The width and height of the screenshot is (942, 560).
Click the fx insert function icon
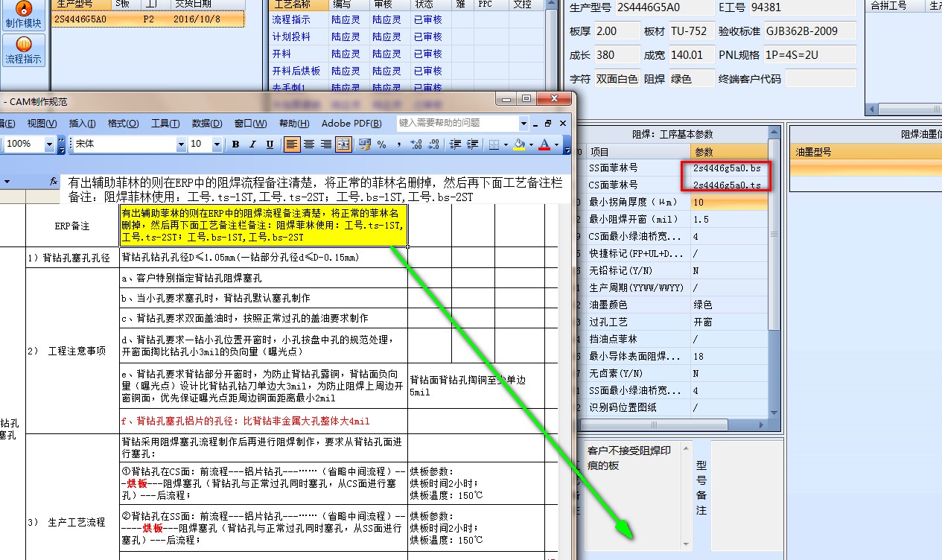tap(54, 181)
